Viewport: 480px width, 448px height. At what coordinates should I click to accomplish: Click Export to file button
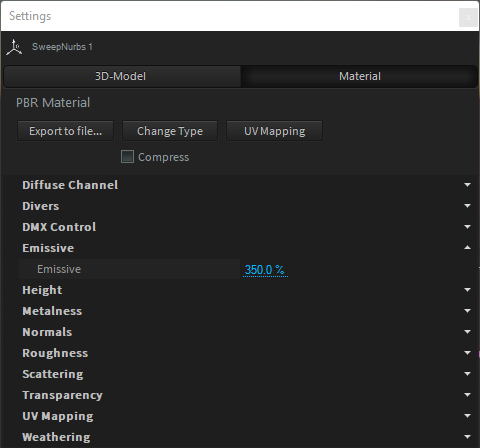click(x=65, y=131)
